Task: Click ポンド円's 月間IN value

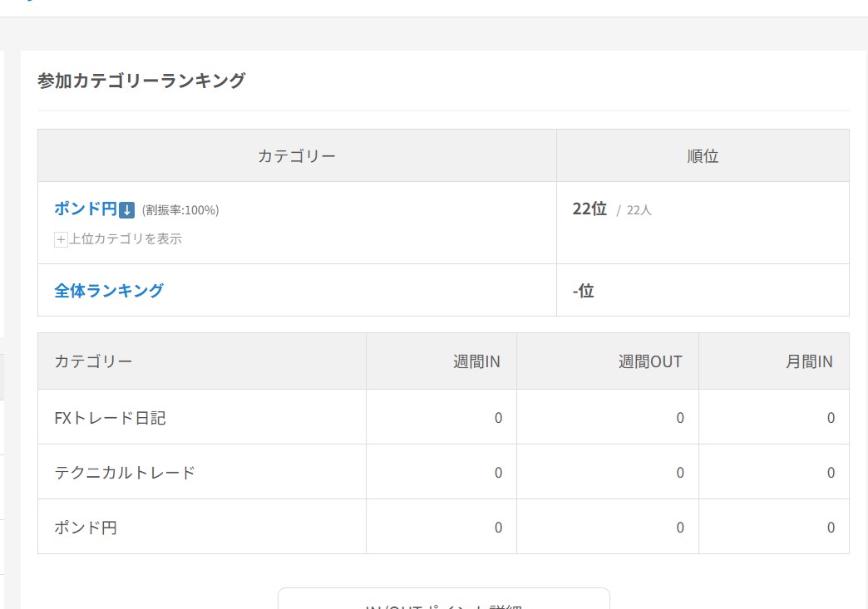Action: (x=830, y=528)
